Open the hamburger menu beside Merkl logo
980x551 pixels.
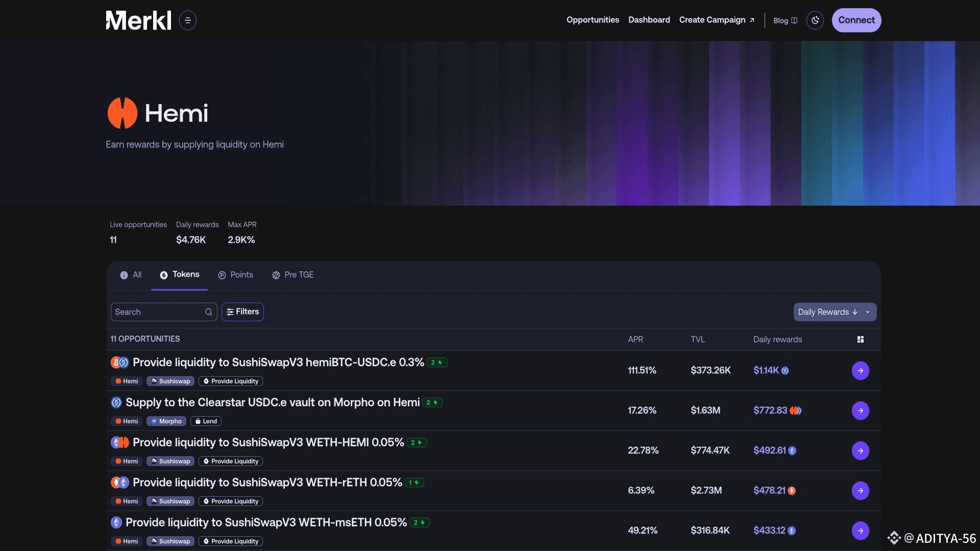187,20
